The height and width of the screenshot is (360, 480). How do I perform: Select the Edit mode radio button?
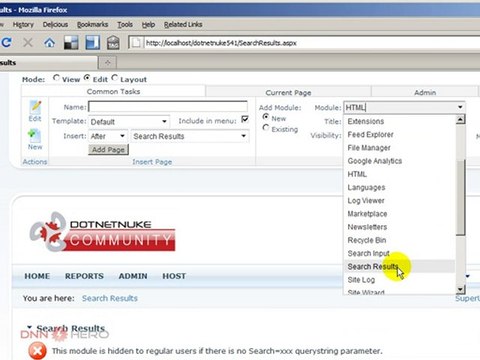pyautogui.click(x=87, y=78)
